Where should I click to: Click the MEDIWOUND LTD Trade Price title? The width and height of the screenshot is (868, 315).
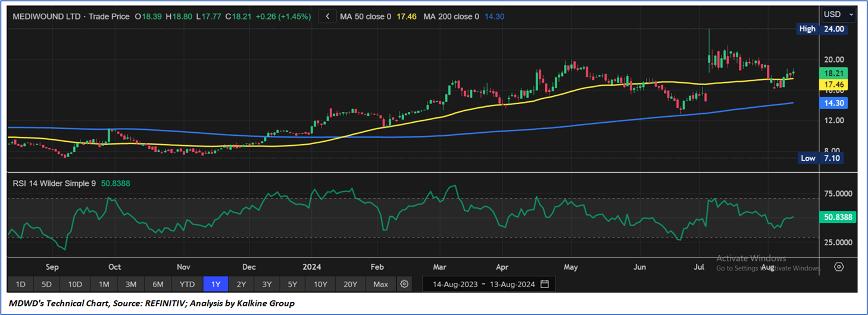(x=71, y=17)
